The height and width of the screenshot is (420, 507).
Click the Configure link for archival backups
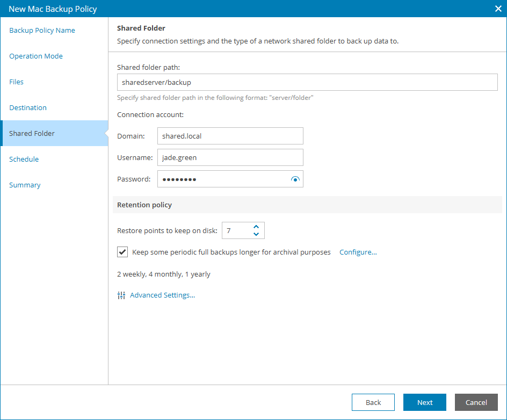[358, 252]
